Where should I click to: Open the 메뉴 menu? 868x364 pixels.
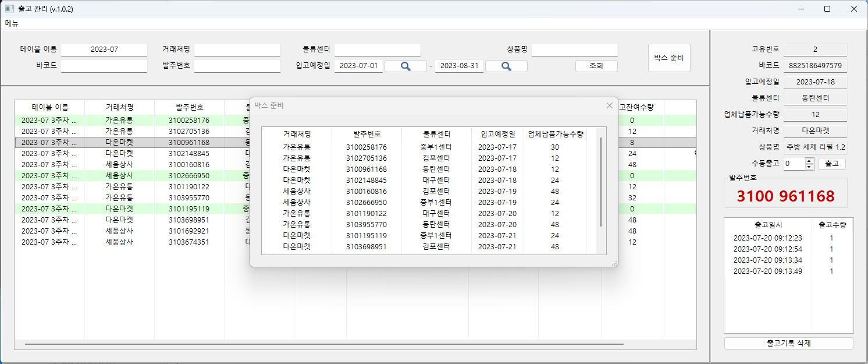[12, 24]
